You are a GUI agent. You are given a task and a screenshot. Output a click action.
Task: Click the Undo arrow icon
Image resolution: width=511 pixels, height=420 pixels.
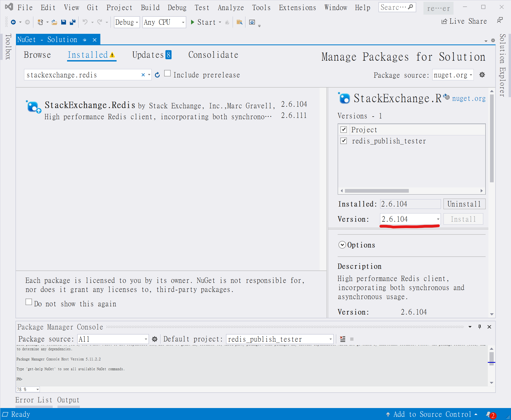(85, 22)
